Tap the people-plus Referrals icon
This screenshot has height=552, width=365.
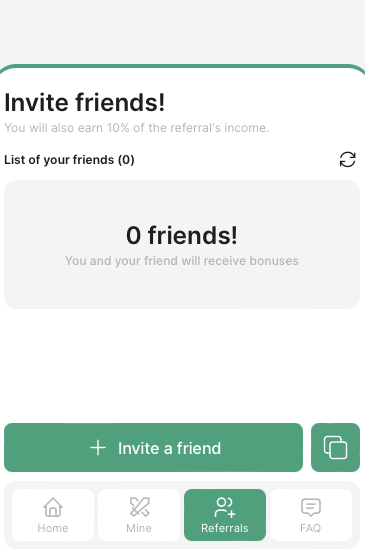point(225,507)
